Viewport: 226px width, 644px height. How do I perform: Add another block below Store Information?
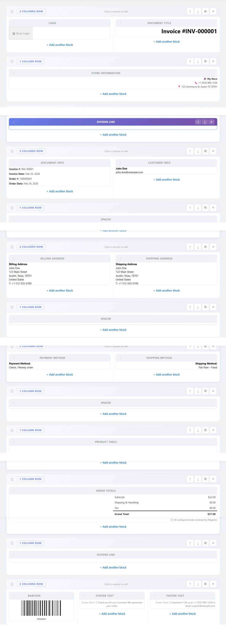coord(113,94)
